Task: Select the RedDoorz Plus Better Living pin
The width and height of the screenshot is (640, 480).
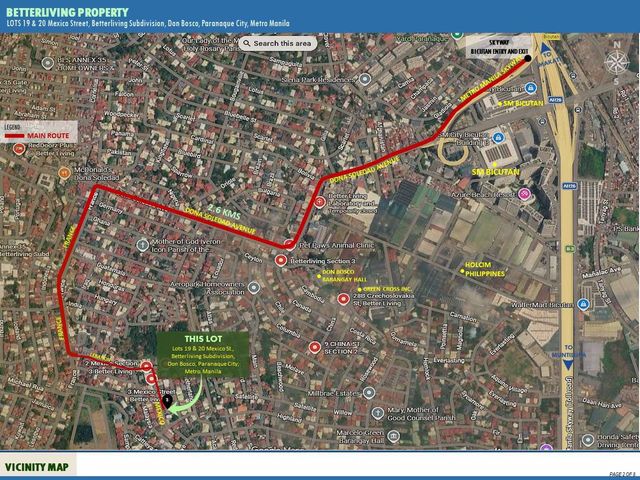Action: tap(18, 149)
